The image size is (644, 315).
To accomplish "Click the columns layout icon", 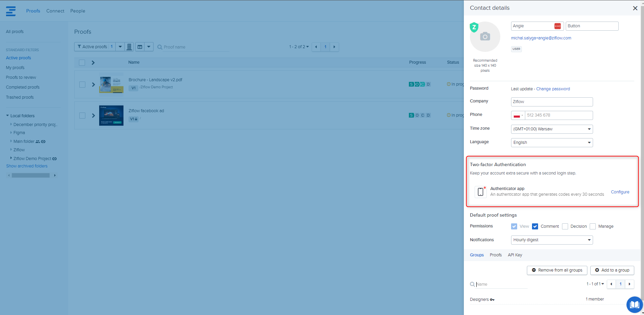I will click(x=140, y=47).
